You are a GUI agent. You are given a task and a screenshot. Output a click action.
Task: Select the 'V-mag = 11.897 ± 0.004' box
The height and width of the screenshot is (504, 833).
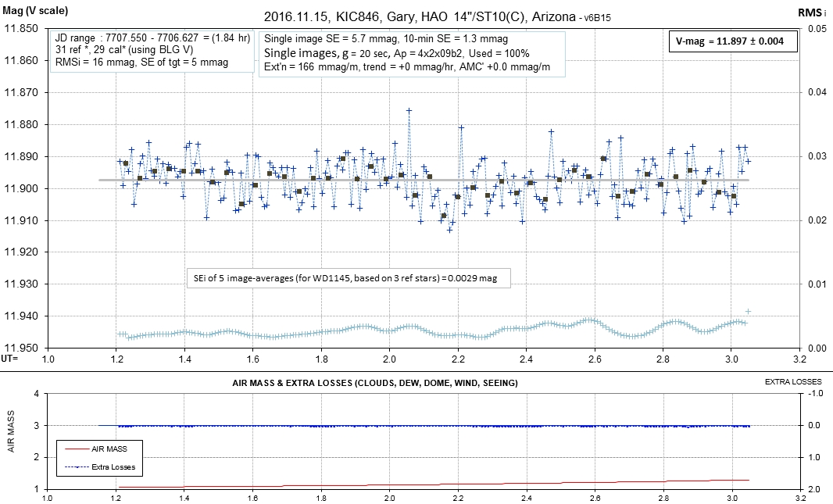pyautogui.click(x=733, y=41)
